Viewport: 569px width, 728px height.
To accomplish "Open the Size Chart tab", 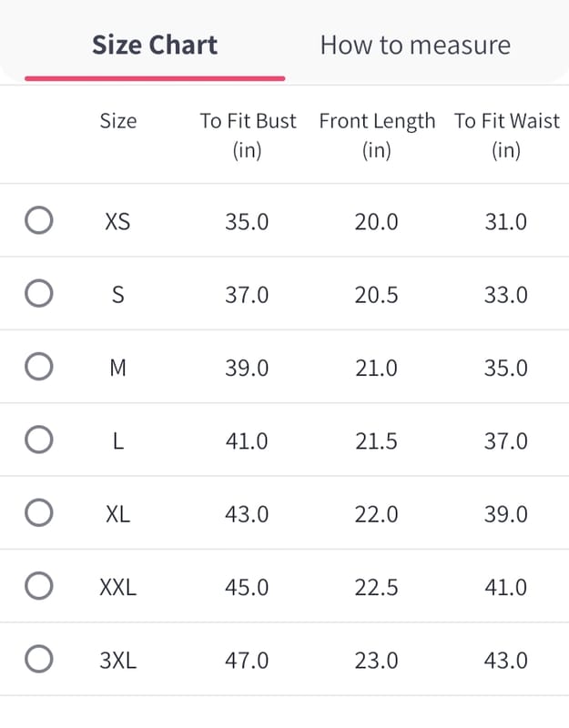I will 155,45.
